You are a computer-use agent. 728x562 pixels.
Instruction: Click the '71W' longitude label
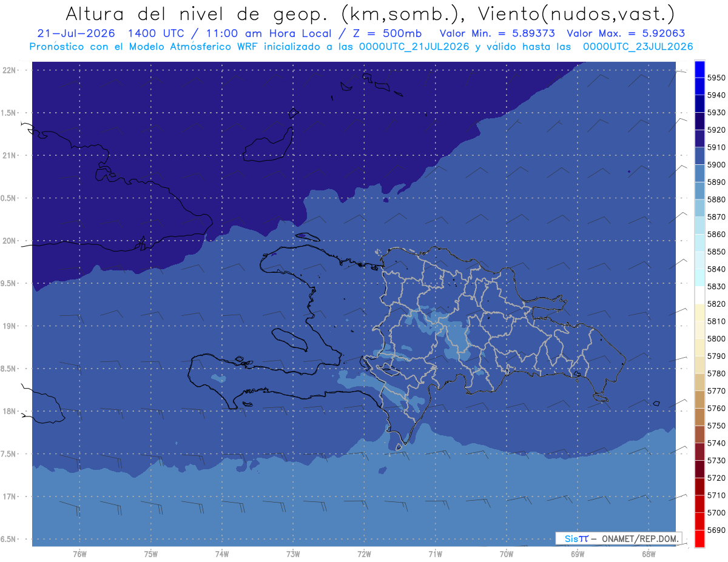click(435, 554)
